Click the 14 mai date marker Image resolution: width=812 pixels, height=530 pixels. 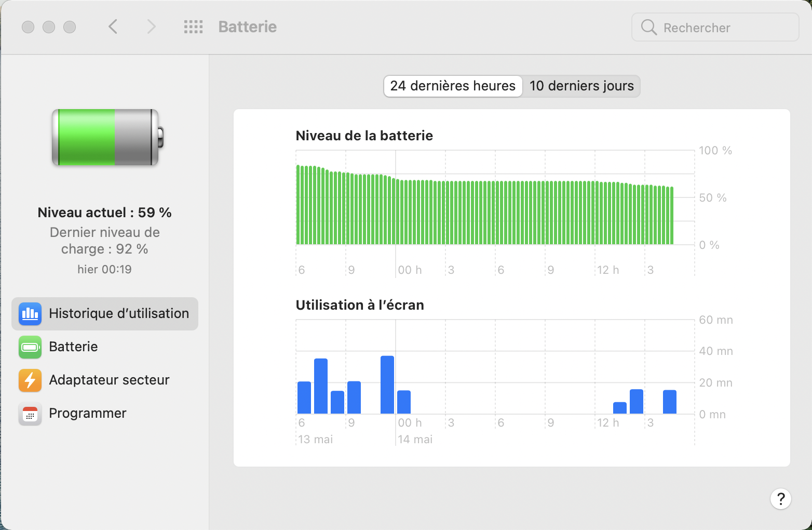point(415,440)
